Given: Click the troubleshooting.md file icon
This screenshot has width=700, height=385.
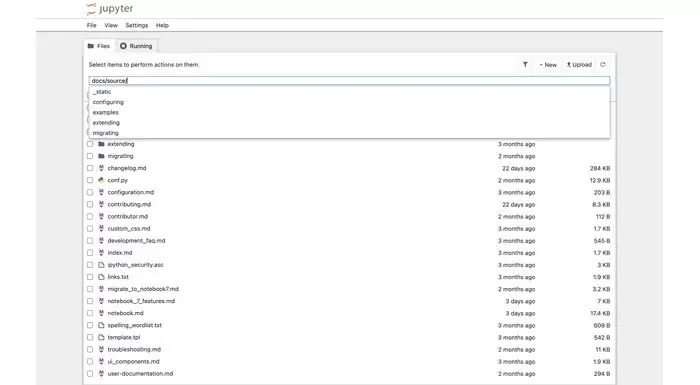Looking at the screenshot, I should (101, 349).
